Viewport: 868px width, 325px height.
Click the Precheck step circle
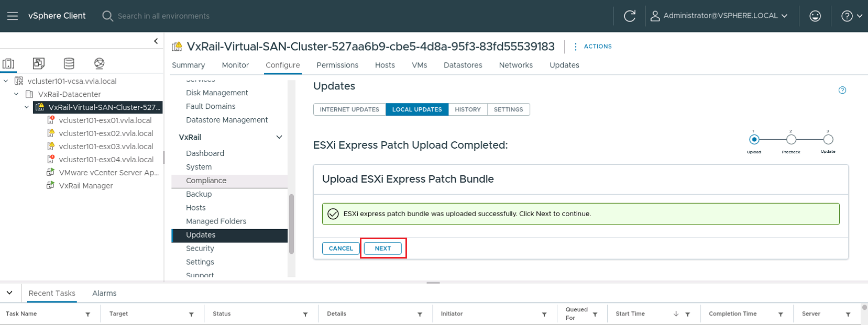pyautogui.click(x=791, y=140)
